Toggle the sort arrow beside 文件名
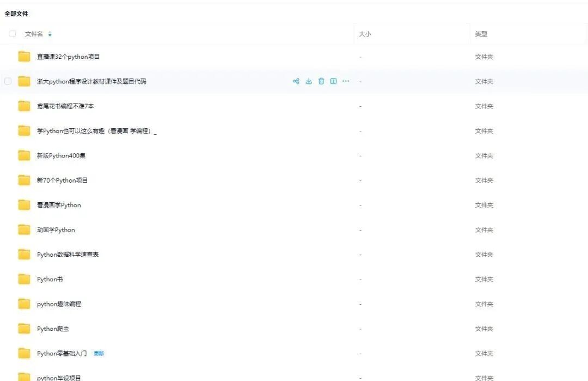The height and width of the screenshot is (381, 588). click(x=50, y=34)
